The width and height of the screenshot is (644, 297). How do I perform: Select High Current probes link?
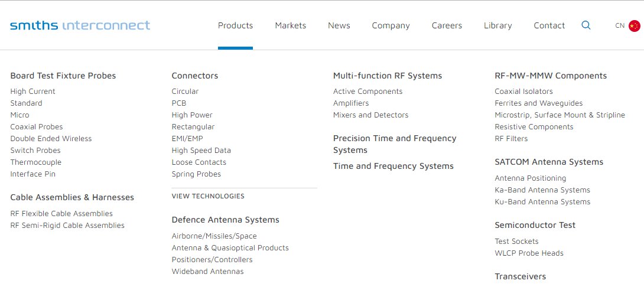32,92
